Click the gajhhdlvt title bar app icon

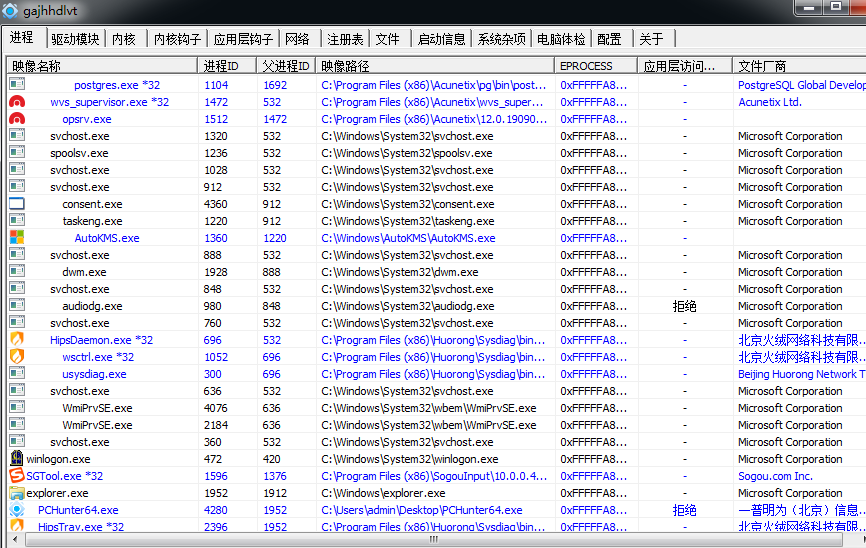(x=10, y=10)
